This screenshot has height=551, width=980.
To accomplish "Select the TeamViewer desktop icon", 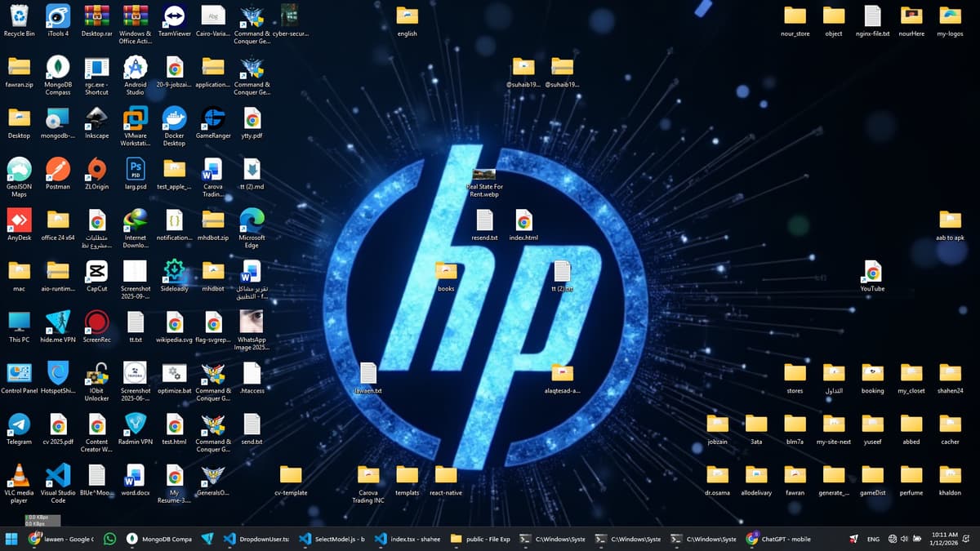I will pyautogui.click(x=174, y=16).
